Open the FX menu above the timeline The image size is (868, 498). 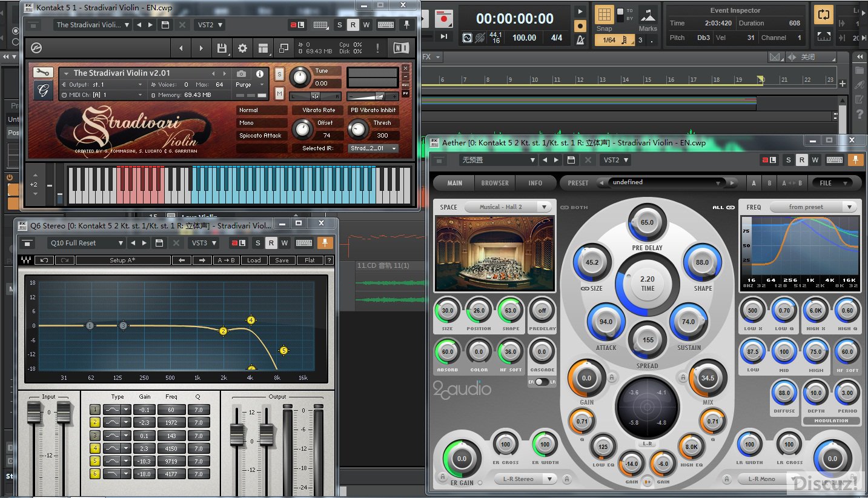[431, 57]
